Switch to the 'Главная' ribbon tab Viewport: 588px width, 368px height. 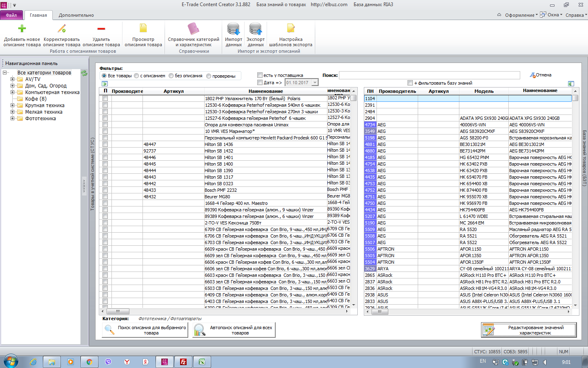coord(38,15)
